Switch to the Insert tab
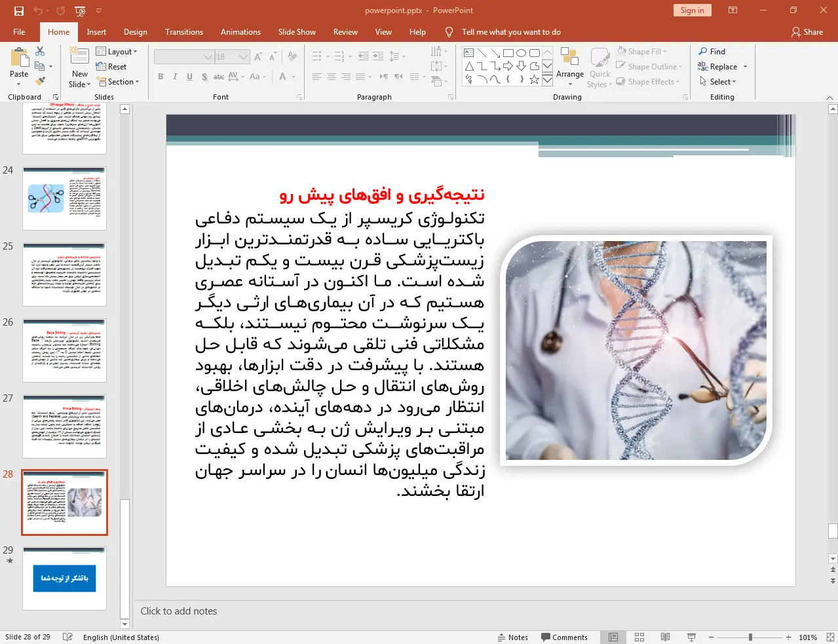The image size is (838, 644). pyautogui.click(x=96, y=32)
